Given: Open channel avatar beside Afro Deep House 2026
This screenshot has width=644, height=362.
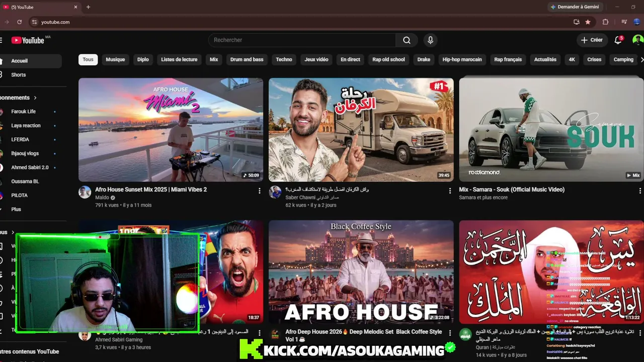Looking at the screenshot, I should click(x=275, y=334).
